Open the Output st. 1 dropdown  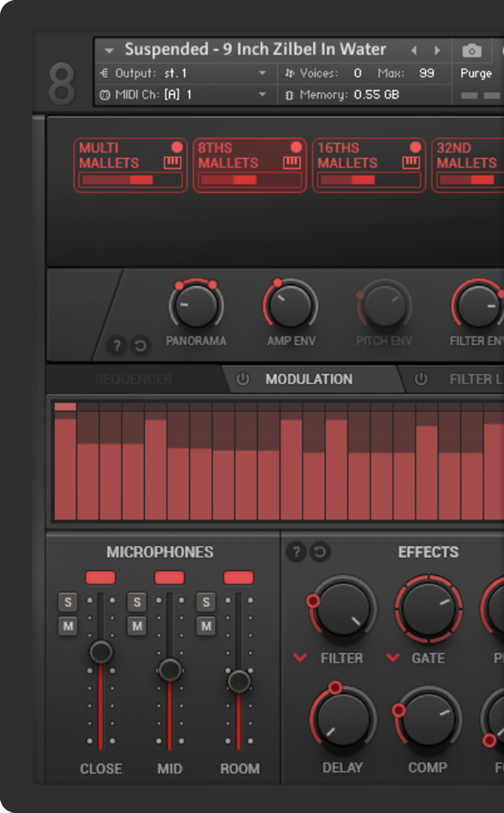coord(262,73)
